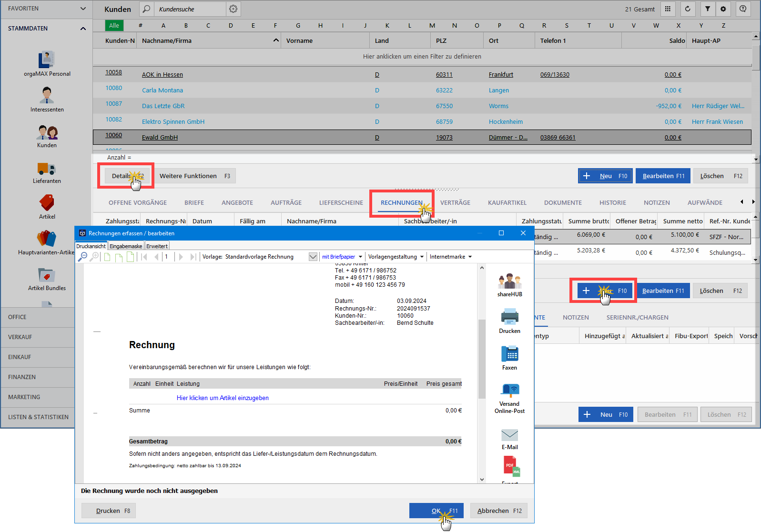The image size is (761, 532).
Task: Open shareHUB in invoice dialog
Action: [x=509, y=285]
